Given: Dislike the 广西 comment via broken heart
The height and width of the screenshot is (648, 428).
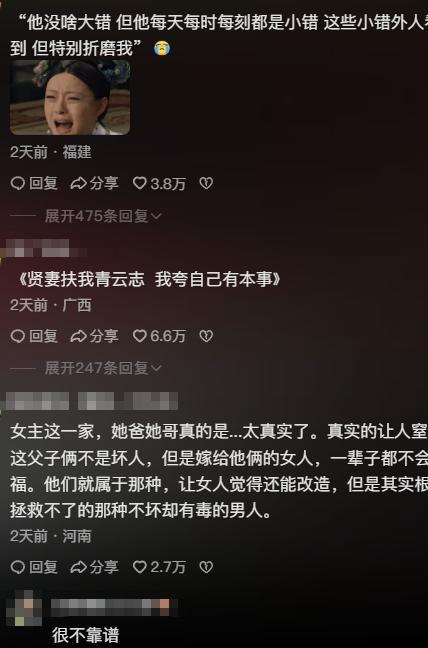Looking at the screenshot, I should (206, 336).
